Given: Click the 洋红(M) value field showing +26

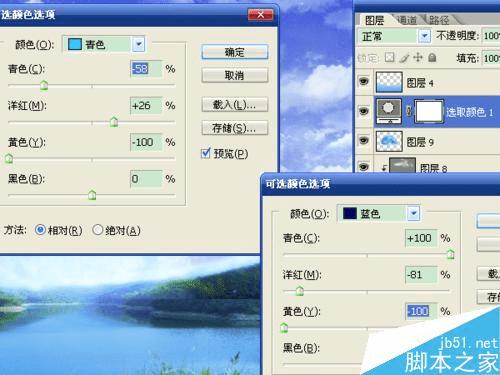Looking at the screenshot, I should pyautogui.click(x=146, y=106).
